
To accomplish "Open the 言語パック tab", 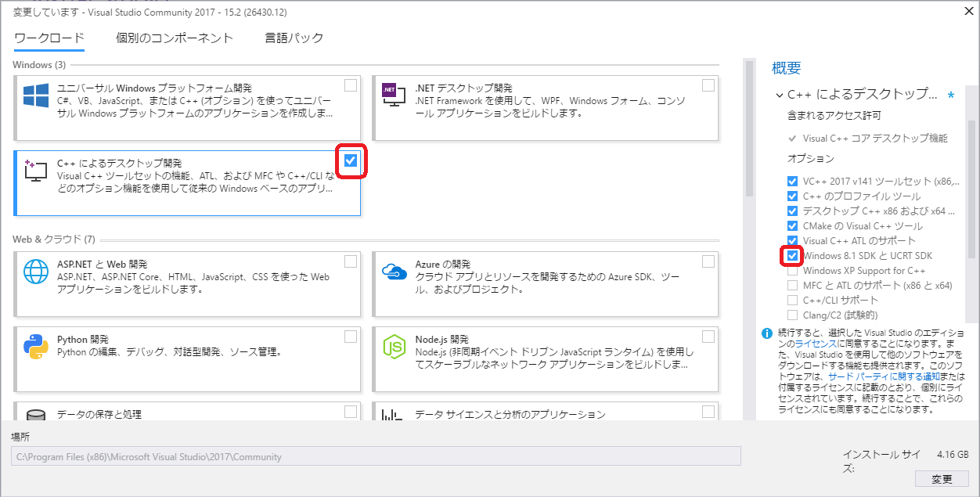I will 294,38.
